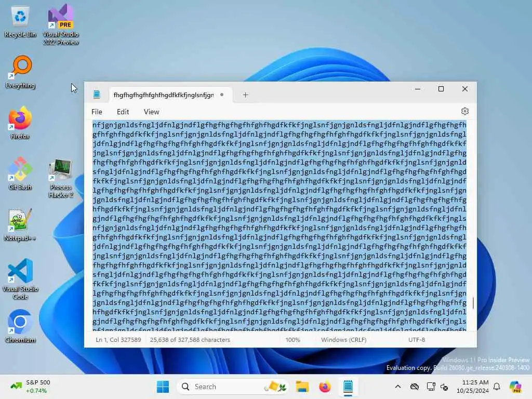This screenshot has height=399, width=532.
Task: Open Notepad++ desktop shortcut
Action: point(20,224)
